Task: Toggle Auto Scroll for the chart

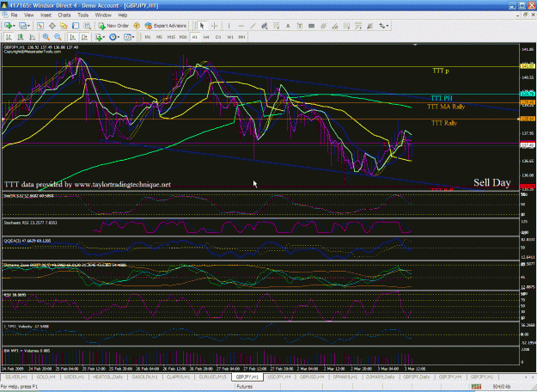Action: [x=73, y=37]
